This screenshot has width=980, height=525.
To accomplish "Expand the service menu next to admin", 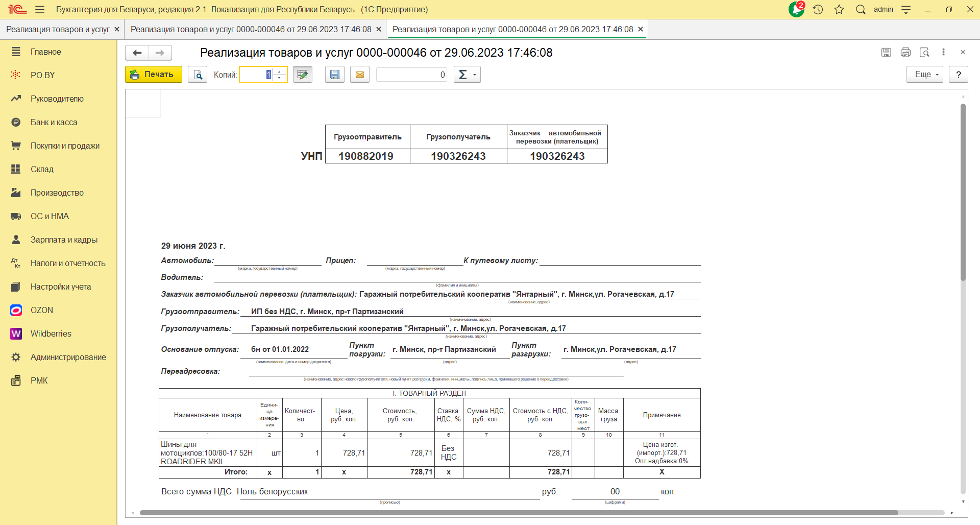I will [x=906, y=9].
